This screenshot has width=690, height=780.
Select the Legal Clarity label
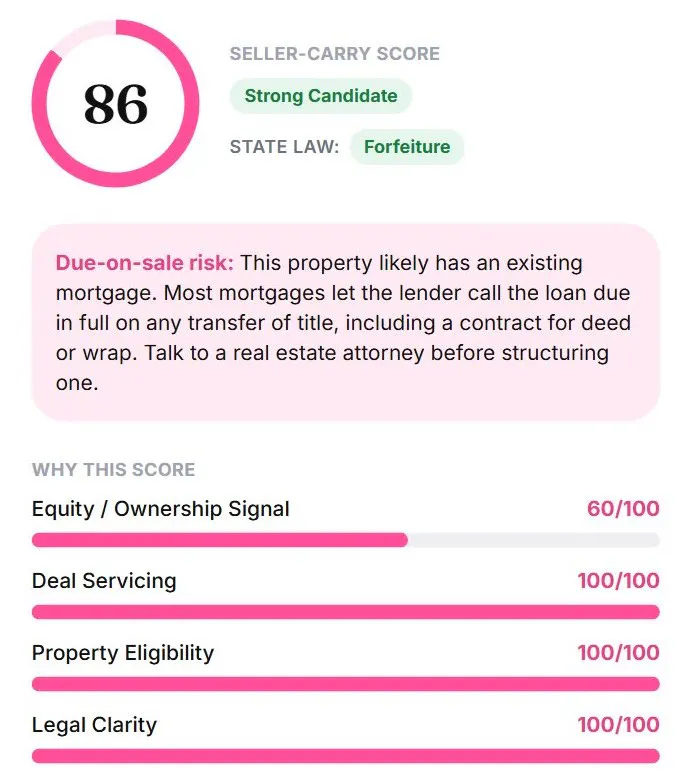[95, 725]
